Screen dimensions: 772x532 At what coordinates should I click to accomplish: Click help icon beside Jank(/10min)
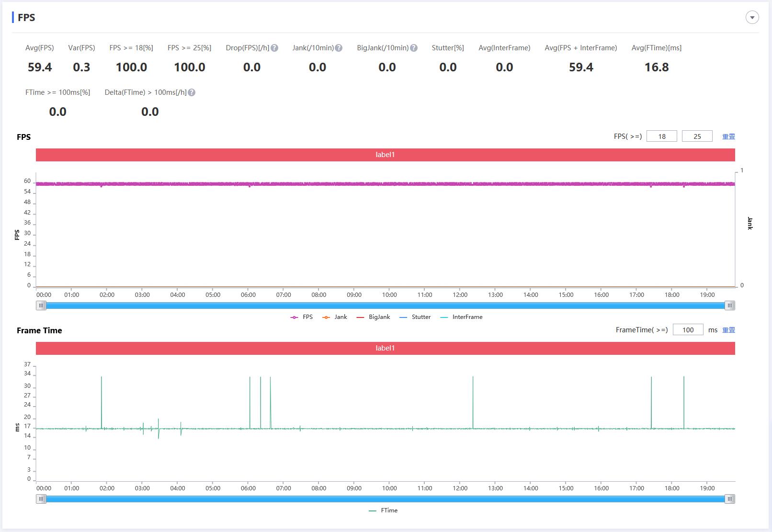point(339,48)
